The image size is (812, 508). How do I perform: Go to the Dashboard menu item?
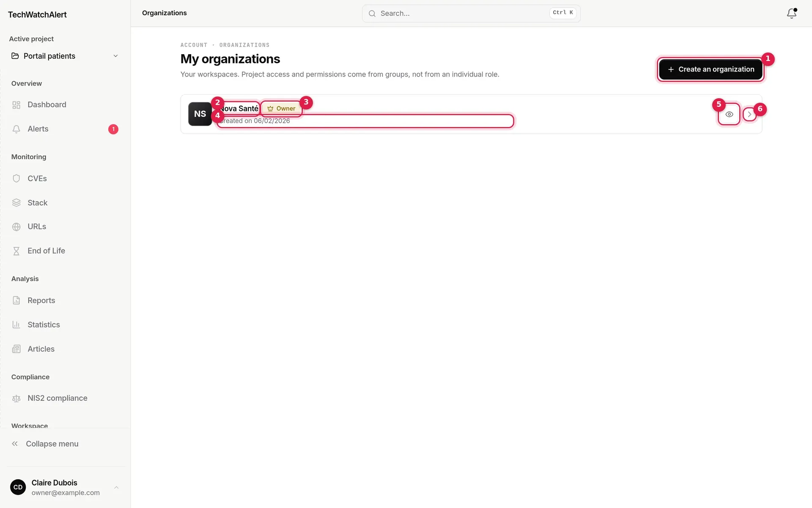coord(65,105)
